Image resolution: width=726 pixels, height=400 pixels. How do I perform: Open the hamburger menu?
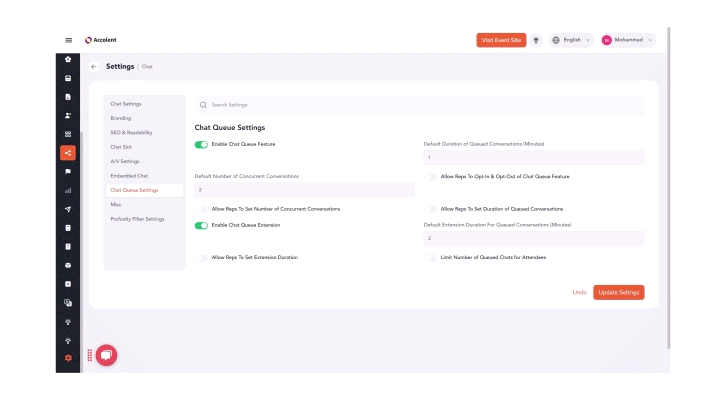(x=68, y=40)
